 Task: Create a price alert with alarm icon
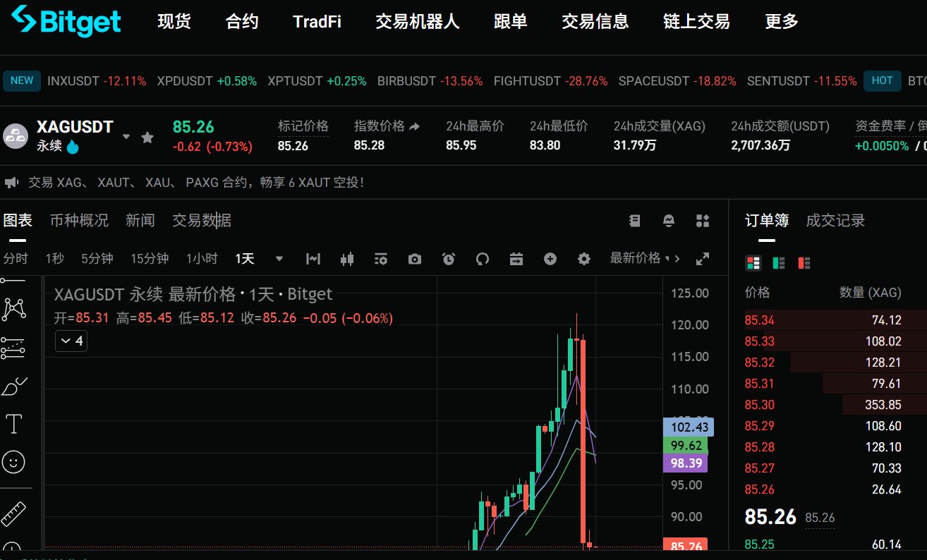pos(449,259)
